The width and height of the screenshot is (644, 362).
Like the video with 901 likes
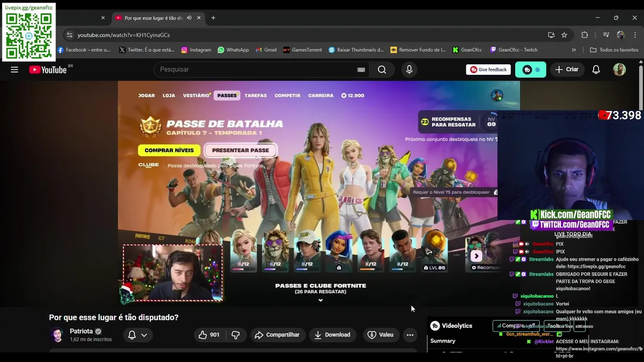pos(209,335)
